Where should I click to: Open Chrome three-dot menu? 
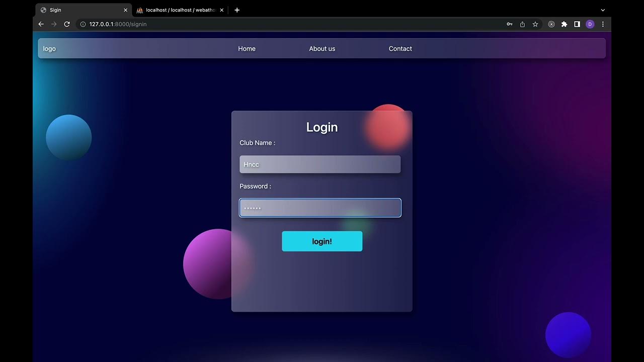603,24
